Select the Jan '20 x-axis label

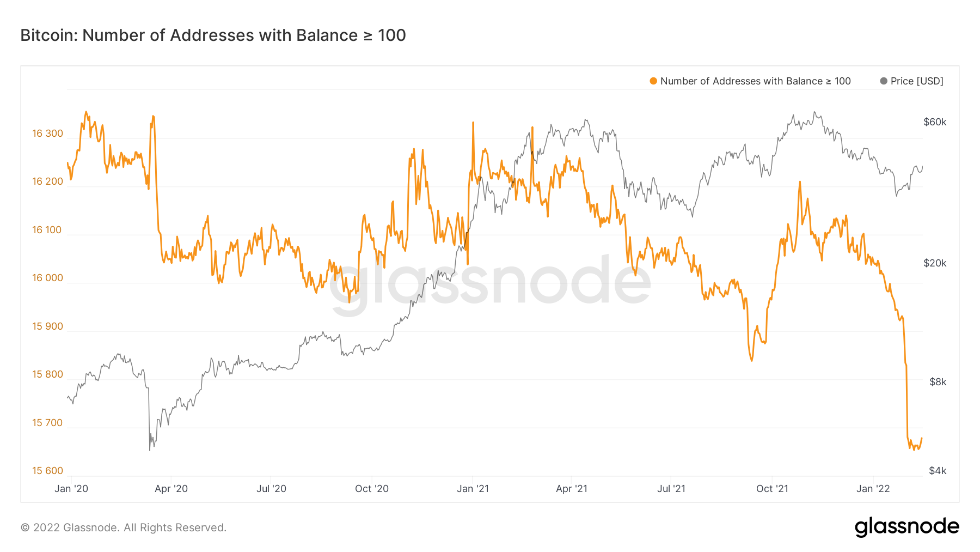[x=71, y=489]
